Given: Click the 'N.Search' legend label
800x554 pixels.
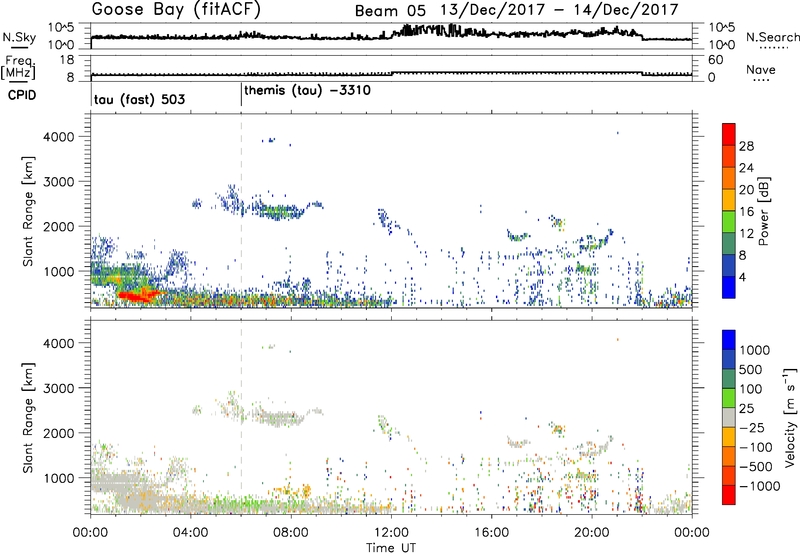Looking at the screenshot, I should tap(772, 37).
